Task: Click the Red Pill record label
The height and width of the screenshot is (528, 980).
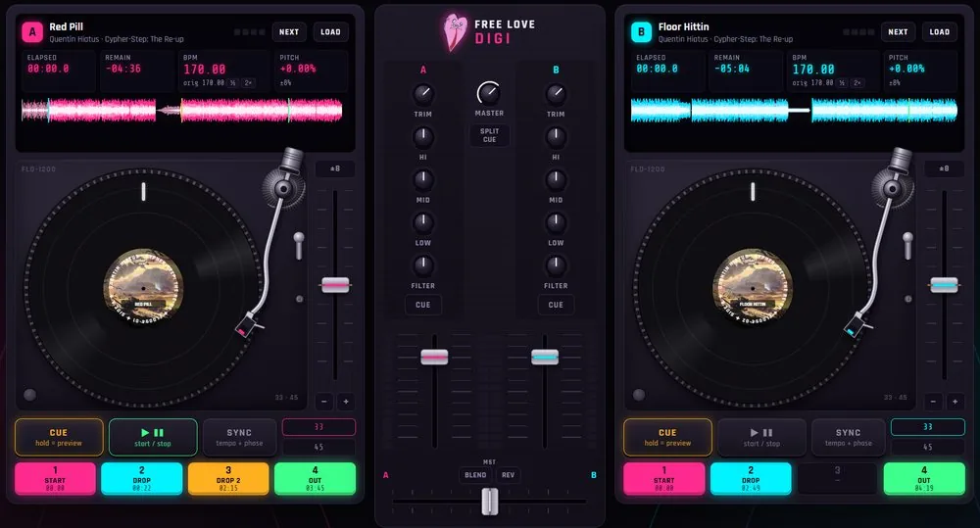Action: pos(143,288)
